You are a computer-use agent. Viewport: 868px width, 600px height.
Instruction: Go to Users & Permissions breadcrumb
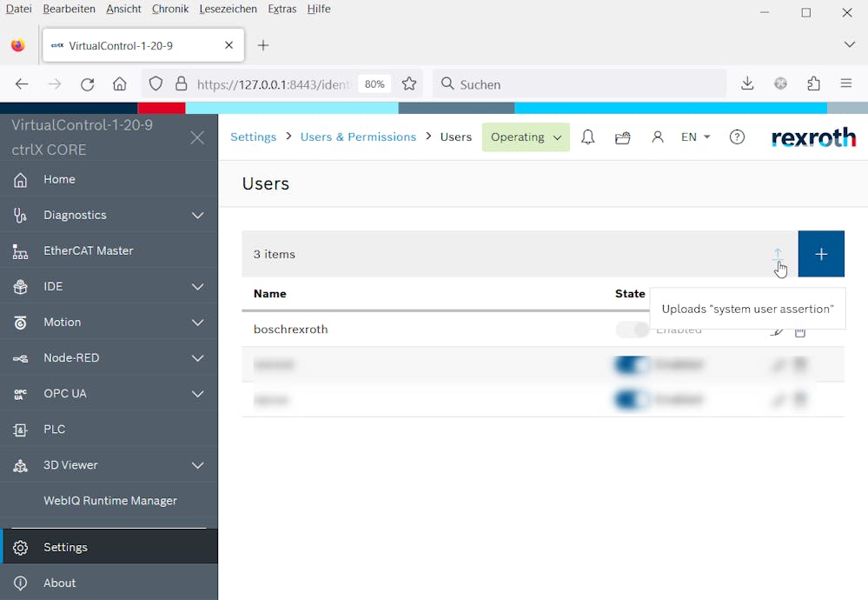click(x=358, y=137)
